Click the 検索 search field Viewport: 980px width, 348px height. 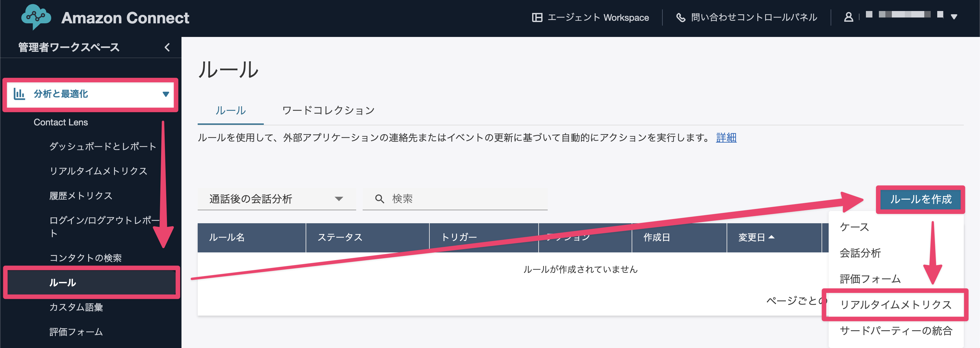click(x=455, y=199)
